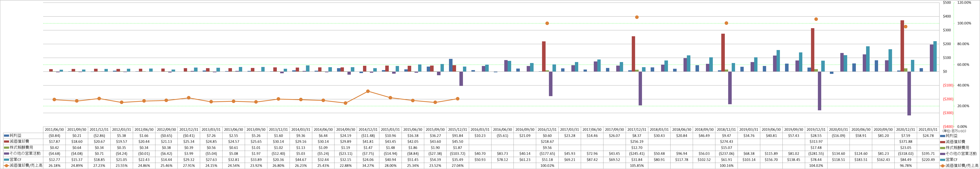Click the ($103.72) other operating activities cell
The width and height of the screenshot is (980, 169).
(457, 154)
